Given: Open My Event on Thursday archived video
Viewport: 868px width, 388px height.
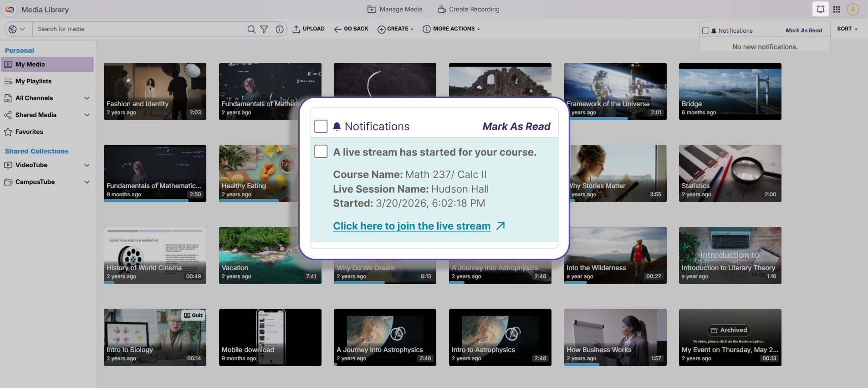Looking at the screenshot, I should pos(730,337).
